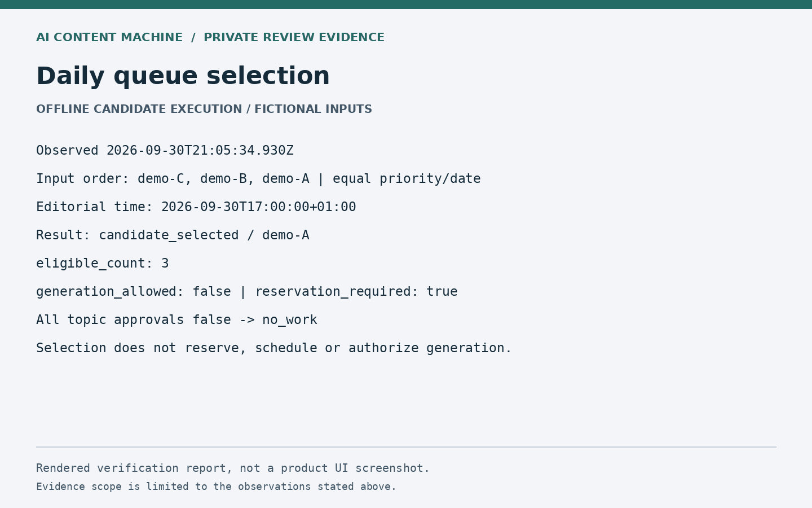Screen dimensions: 812x508
Task: Click the breadcrumb 'AI CONTENT MACHINE / PRIVATE REVIEW EVIDENCE'
Action: (x=210, y=38)
